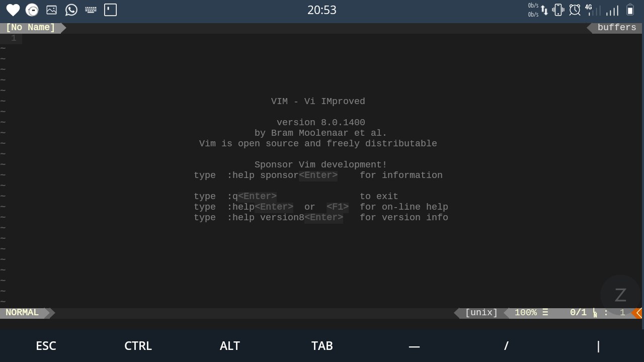Click the ':q<Enter>' command text
Image resolution: width=644 pixels, height=362 pixels.
252,197
